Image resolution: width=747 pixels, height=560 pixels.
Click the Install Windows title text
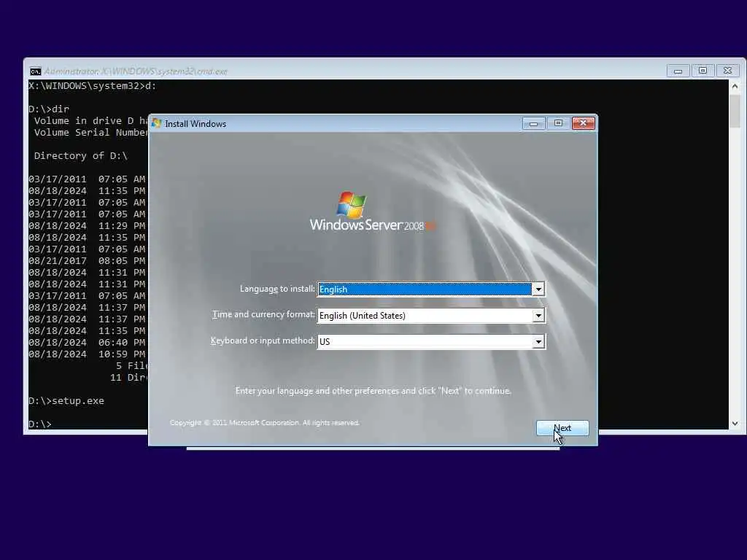[196, 124]
